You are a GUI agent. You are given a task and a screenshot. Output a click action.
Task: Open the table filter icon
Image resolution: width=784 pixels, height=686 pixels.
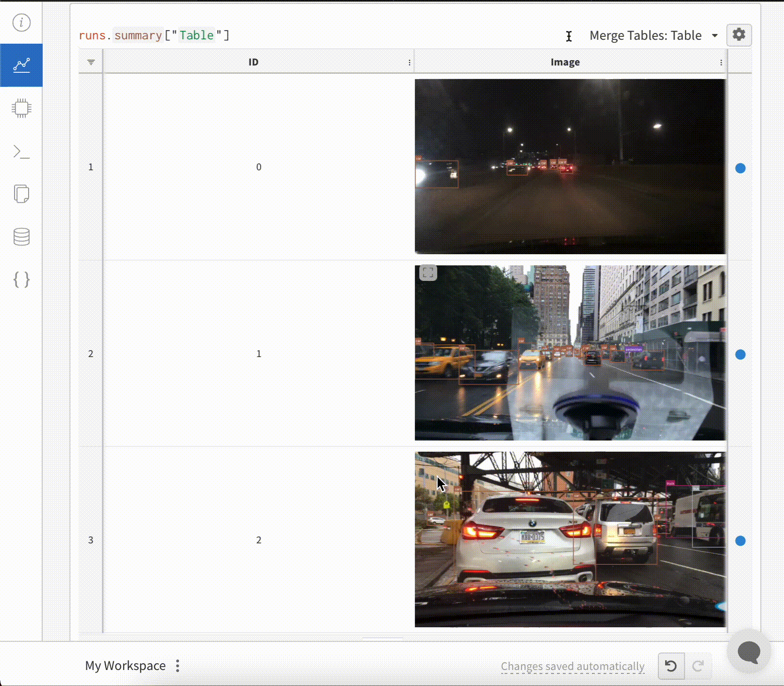[90, 62]
